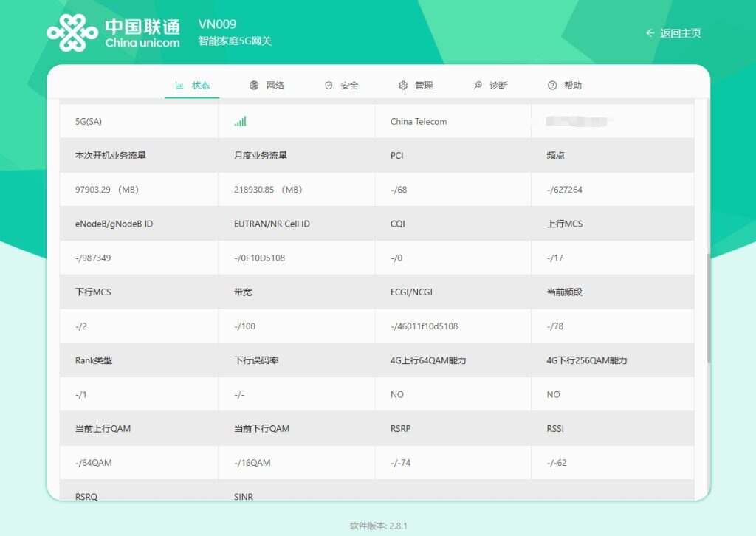Click the VN009 device model title

click(217, 24)
